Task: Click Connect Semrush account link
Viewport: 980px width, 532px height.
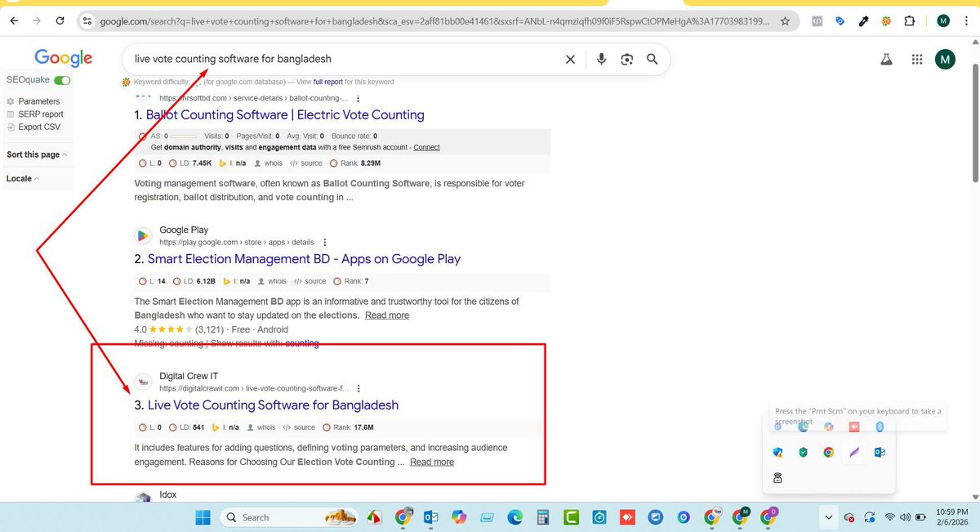Action: [426, 147]
